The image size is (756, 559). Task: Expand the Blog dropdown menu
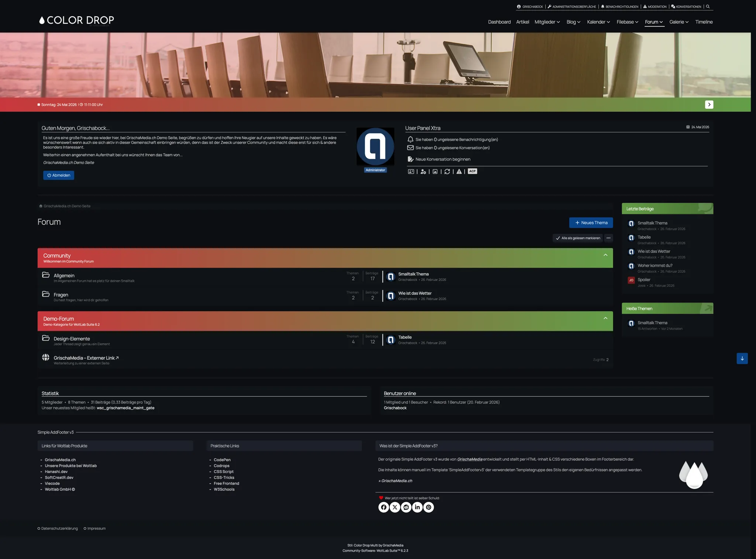pyautogui.click(x=573, y=22)
